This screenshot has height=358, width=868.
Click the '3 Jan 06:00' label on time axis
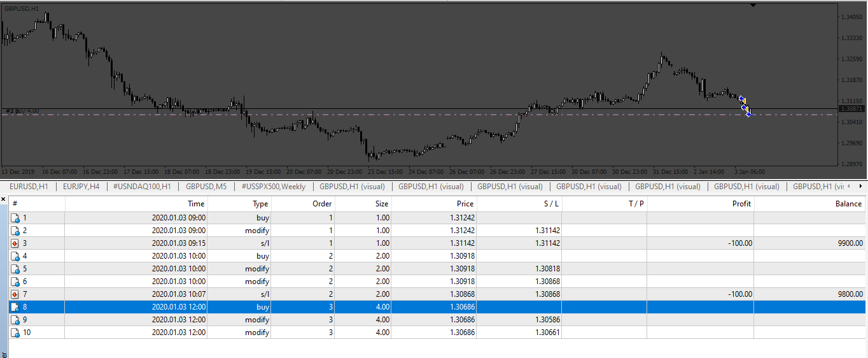(x=750, y=172)
